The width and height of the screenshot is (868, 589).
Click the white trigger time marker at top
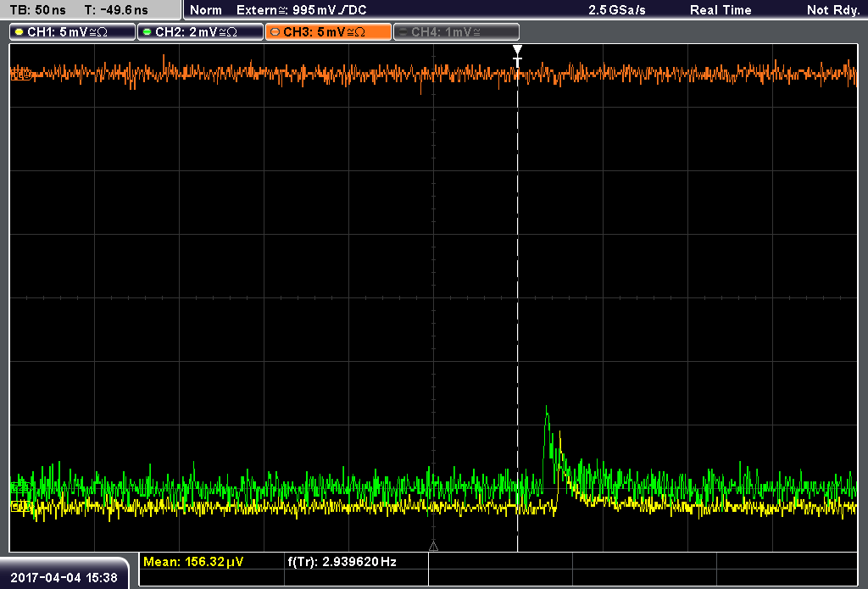(x=518, y=55)
